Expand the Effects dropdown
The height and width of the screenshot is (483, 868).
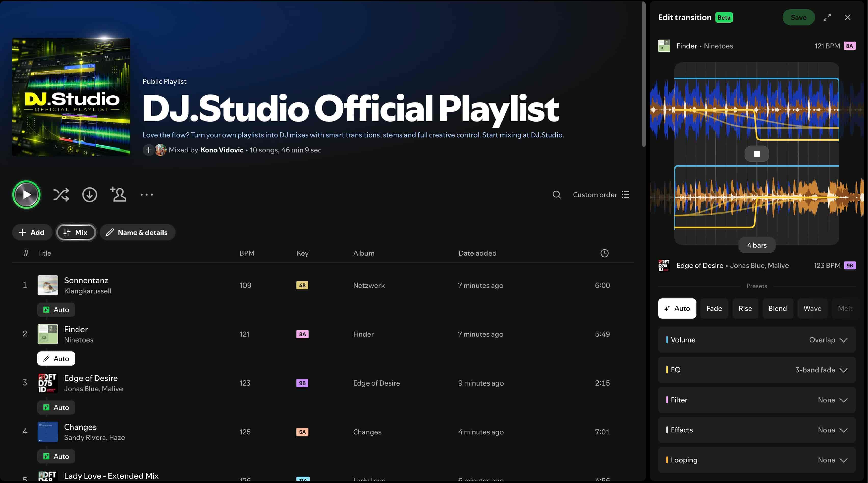coord(756,430)
